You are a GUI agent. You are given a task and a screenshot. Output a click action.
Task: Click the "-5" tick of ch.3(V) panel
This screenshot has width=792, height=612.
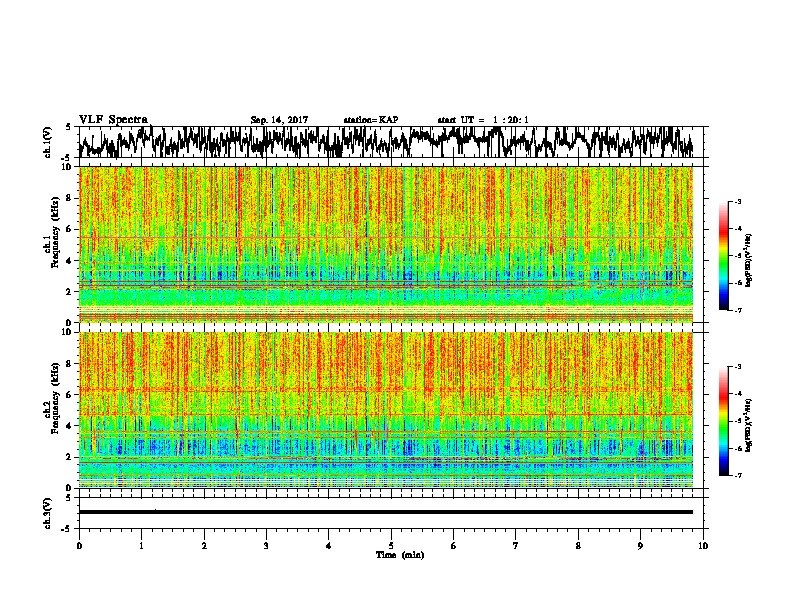tap(68, 529)
